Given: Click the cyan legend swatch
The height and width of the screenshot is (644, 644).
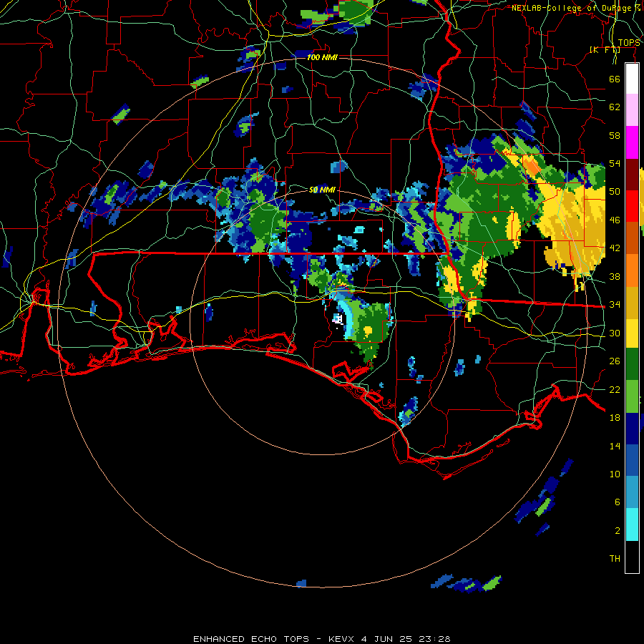Looking at the screenshot, I should pyautogui.click(x=632, y=525).
